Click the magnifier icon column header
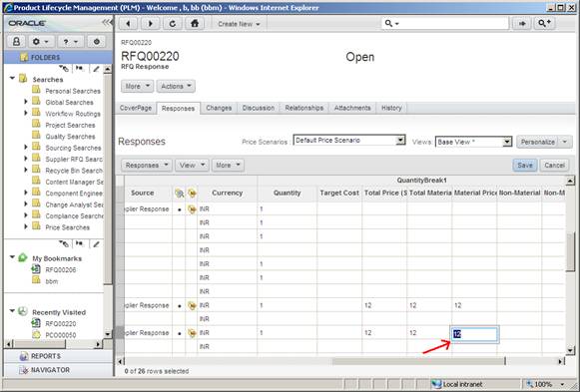 [x=179, y=193]
